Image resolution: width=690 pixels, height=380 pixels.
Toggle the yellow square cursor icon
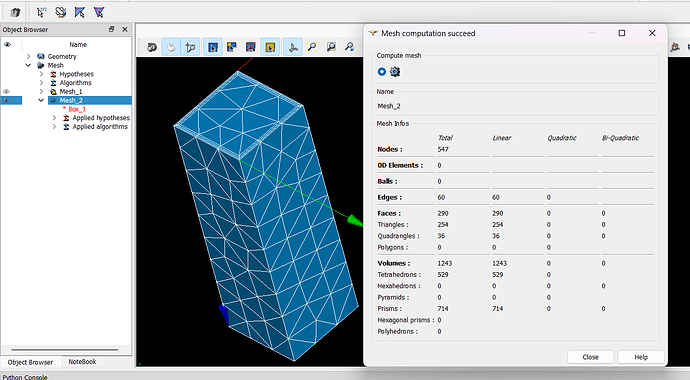coord(270,47)
